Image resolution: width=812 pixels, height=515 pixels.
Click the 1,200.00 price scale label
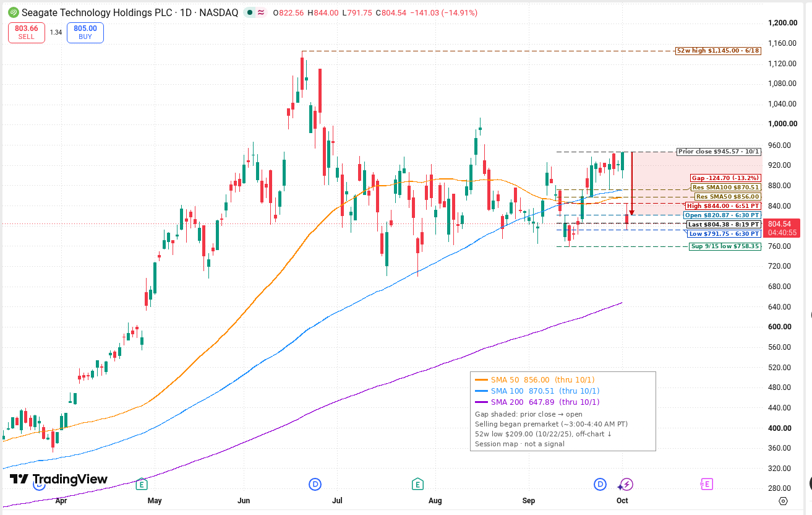[x=782, y=23]
